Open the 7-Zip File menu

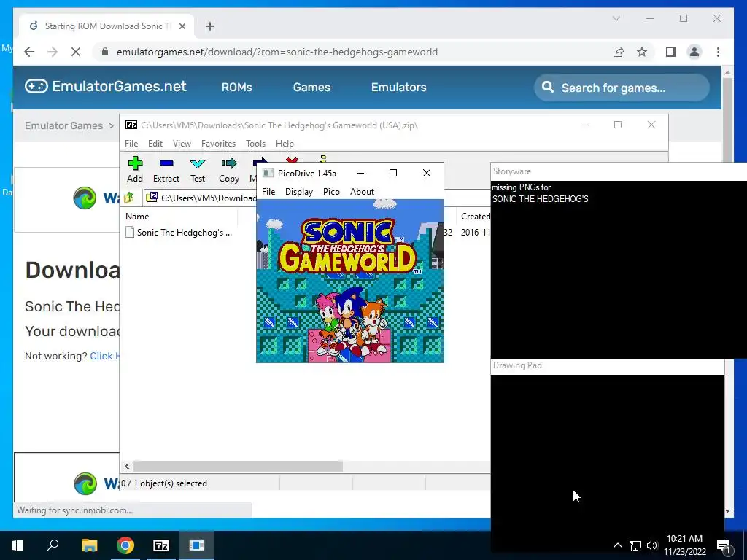[x=131, y=144]
